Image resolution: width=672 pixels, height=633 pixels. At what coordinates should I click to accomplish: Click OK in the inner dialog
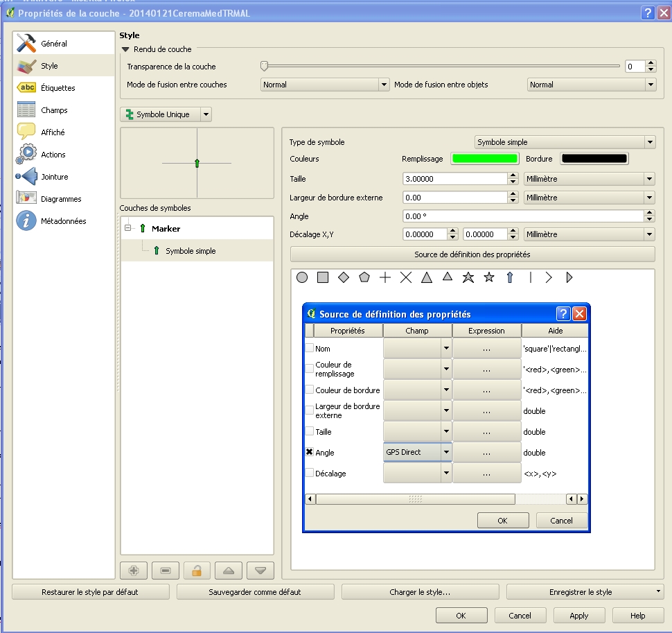[x=503, y=520]
